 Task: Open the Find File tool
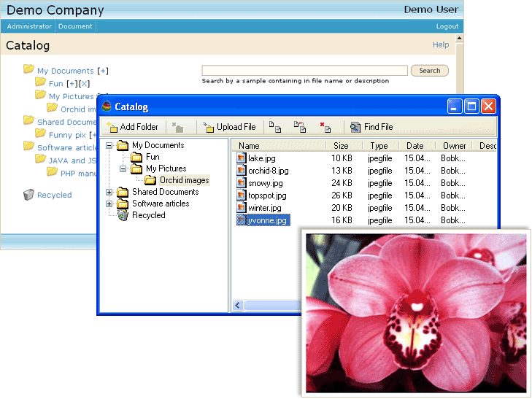[371, 127]
